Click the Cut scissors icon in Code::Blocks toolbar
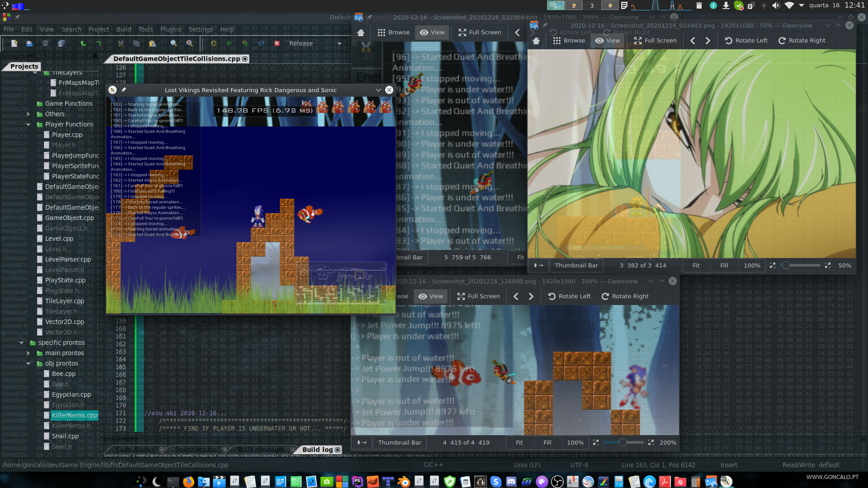This screenshot has width=868, height=488. (x=121, y=43)
